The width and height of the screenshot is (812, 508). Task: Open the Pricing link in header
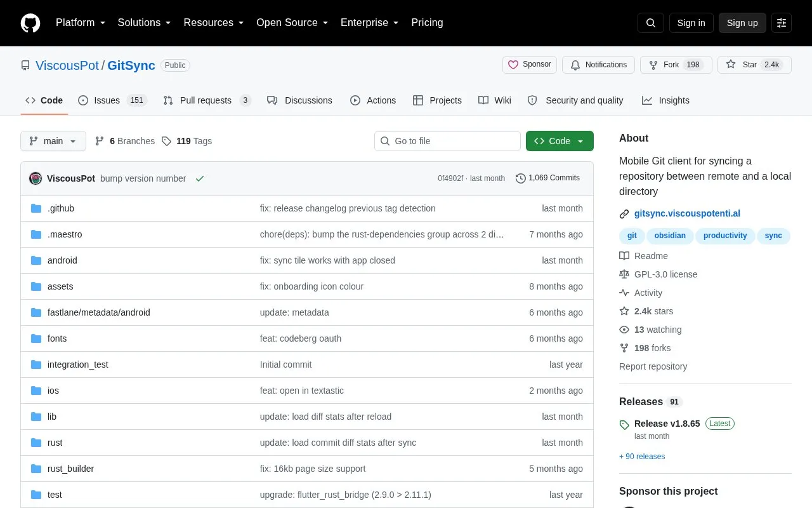[427, 23]
